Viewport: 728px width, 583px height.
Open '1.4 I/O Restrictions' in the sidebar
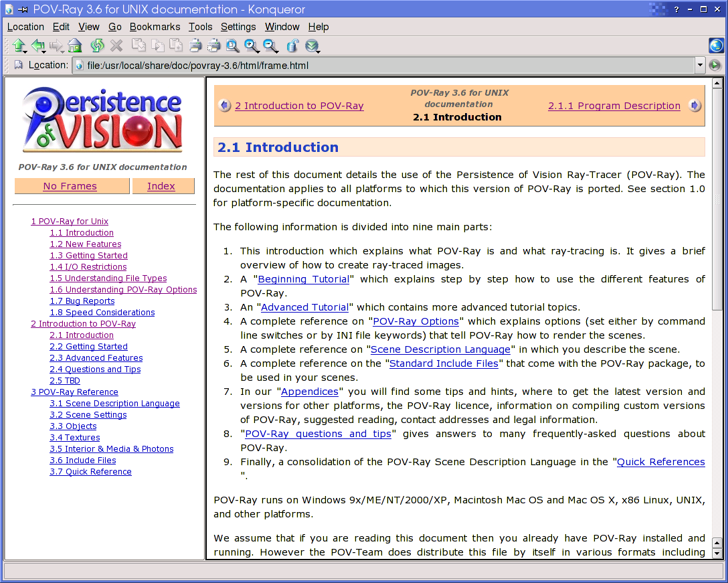pyautogui.click(x=88, y=267)
